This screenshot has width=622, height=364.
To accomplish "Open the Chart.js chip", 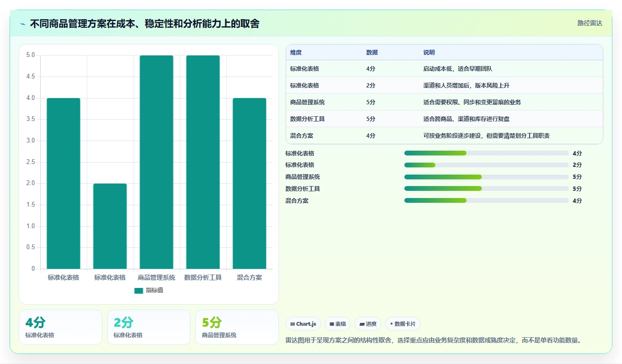I will click(x=303, y=324).
